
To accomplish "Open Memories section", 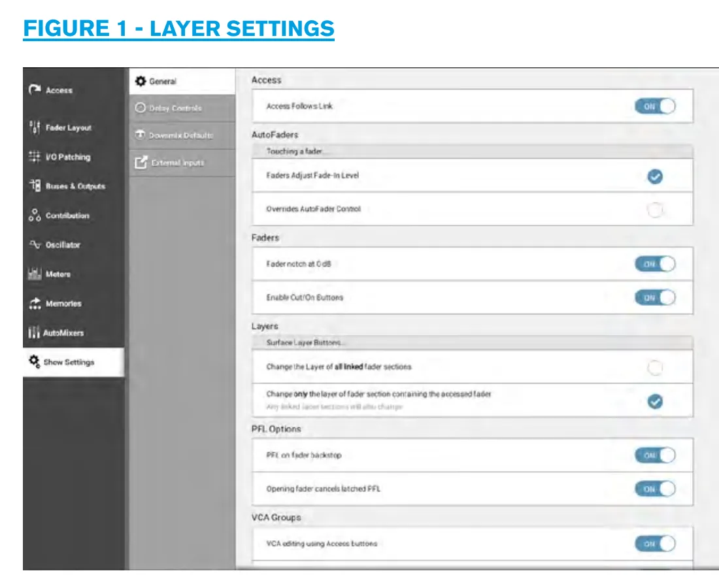I will (x=73, y=303).
